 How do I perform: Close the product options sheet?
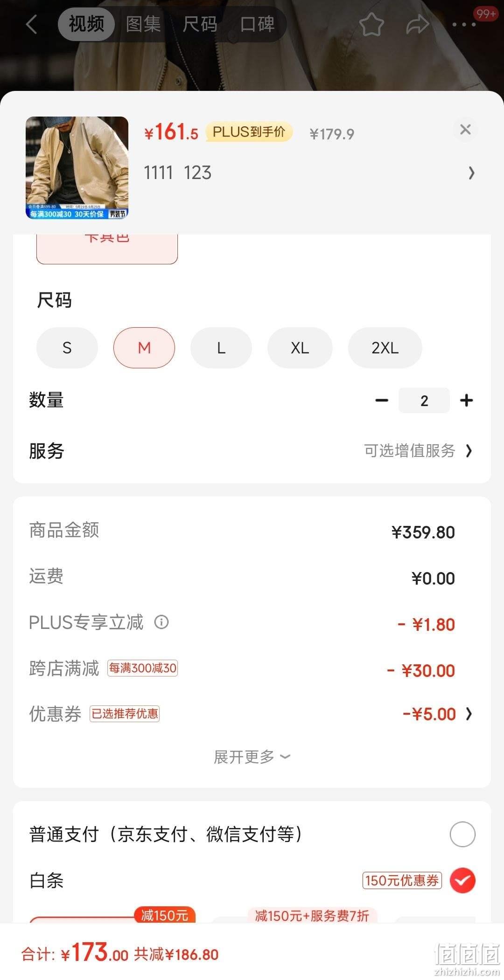(465, 130)
